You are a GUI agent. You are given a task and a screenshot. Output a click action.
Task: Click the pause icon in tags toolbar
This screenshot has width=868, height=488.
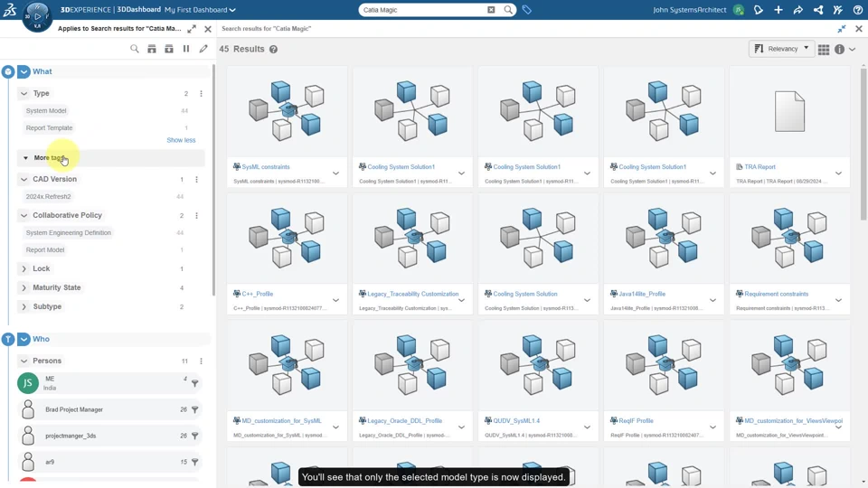coord(186,49)
